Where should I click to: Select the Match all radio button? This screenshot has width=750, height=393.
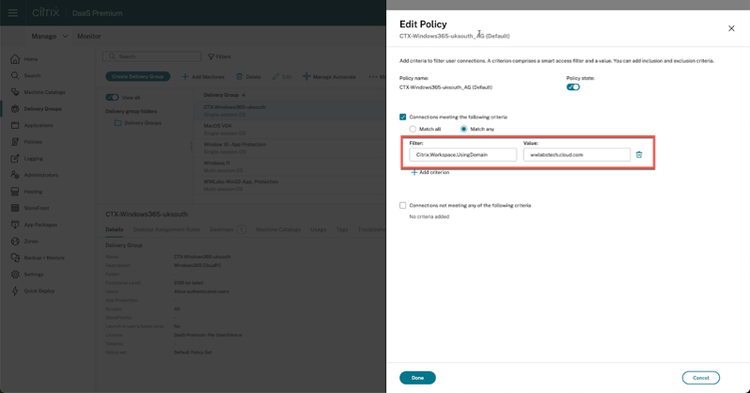pyautogui.click(x=412, y=129)
